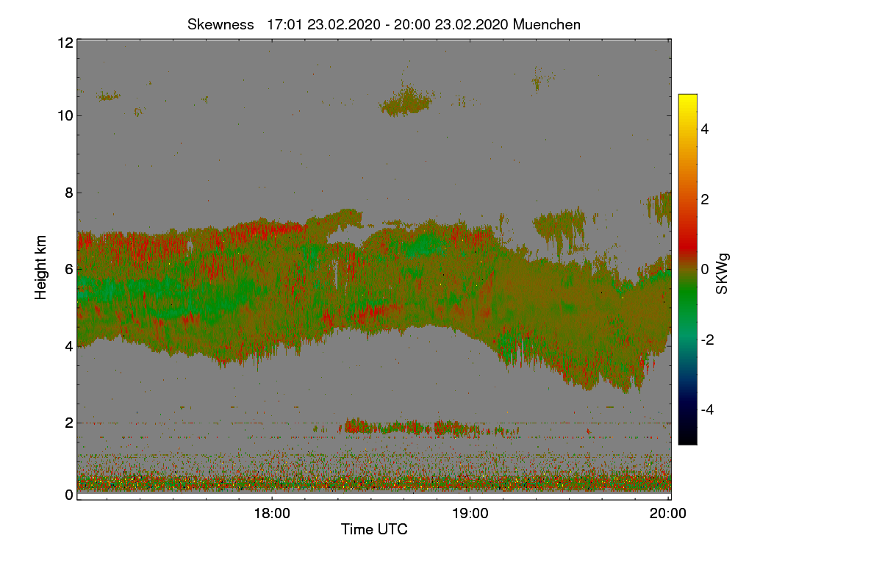882x588 pixels.
Task: Click the 18:00 time tick label
Action: (272, 514)
